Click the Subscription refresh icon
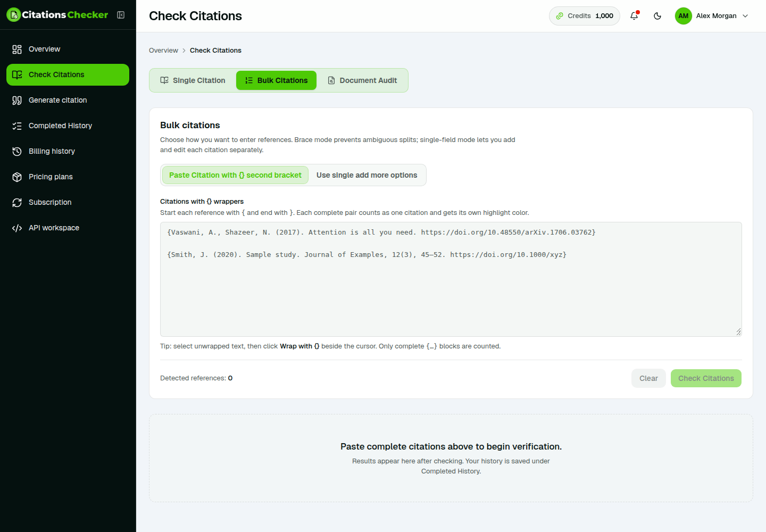The width and height of the screenshot is (766, 532). pos(17,202)
